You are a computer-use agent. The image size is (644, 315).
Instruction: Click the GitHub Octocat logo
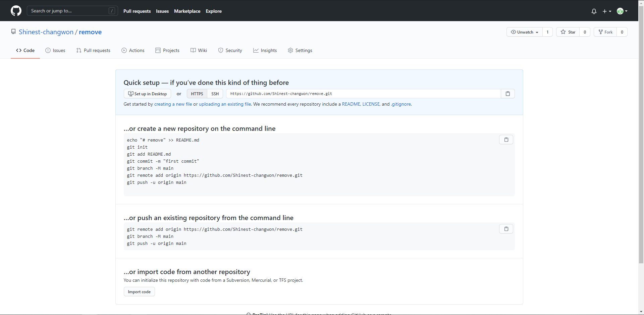pos(16,11)
